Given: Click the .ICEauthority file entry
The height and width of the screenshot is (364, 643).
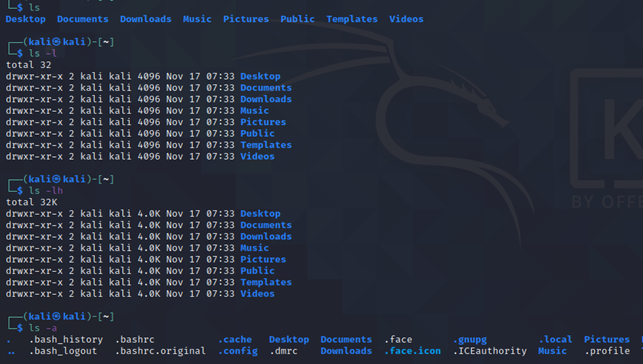Looking at the screenshot, I should click(489, 351).
